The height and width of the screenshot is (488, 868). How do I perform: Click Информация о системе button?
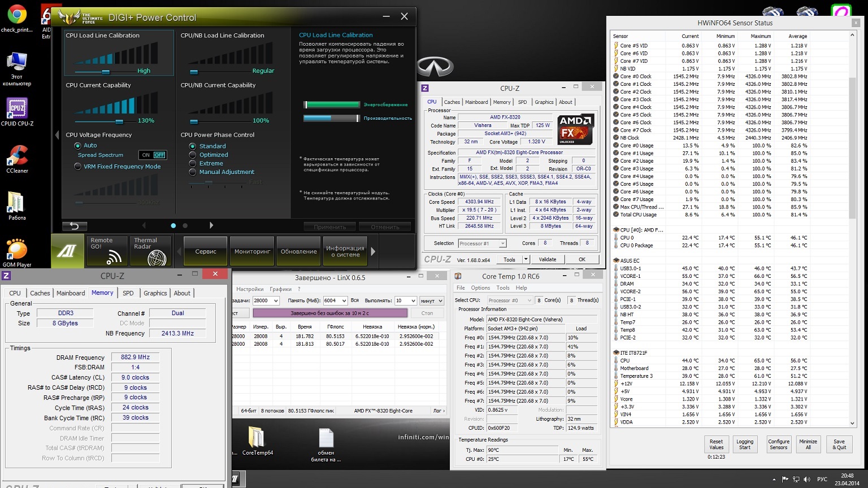pos(345,251)
